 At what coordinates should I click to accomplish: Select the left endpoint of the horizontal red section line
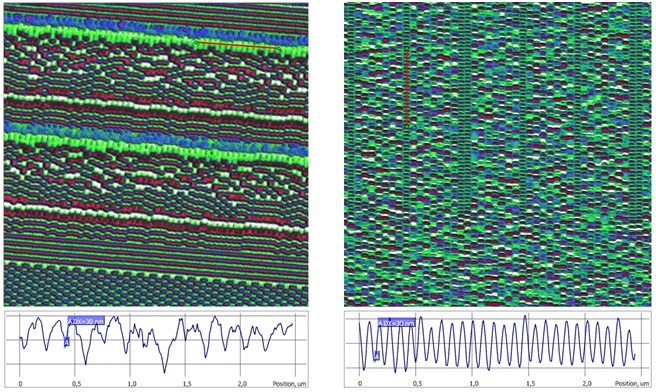pos(196,42)
